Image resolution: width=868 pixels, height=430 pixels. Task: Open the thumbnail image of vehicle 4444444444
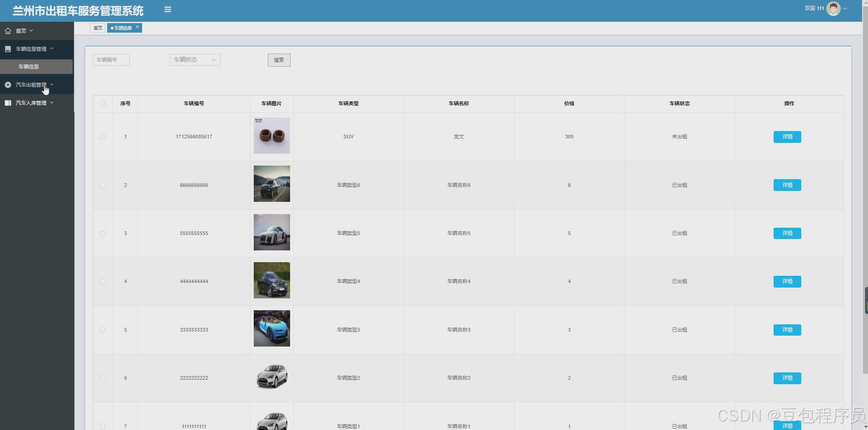coord(272,280)
